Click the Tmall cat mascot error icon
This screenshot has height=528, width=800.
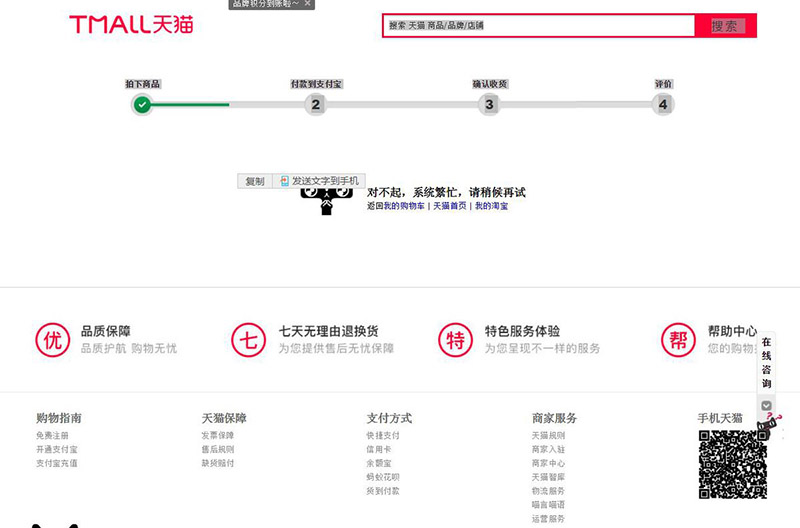325,200
